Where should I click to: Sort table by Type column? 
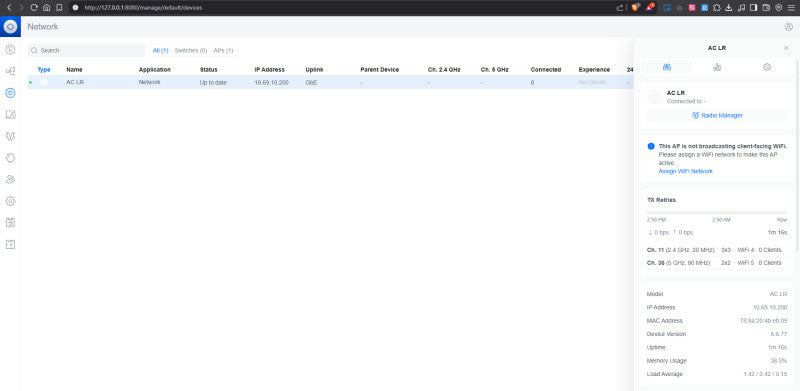click(44, 69)
